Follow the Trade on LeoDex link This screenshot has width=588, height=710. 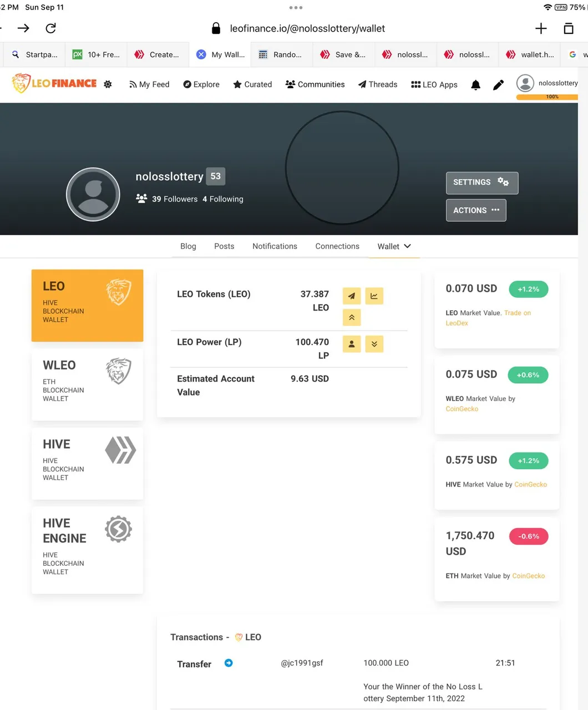(488, 318)
